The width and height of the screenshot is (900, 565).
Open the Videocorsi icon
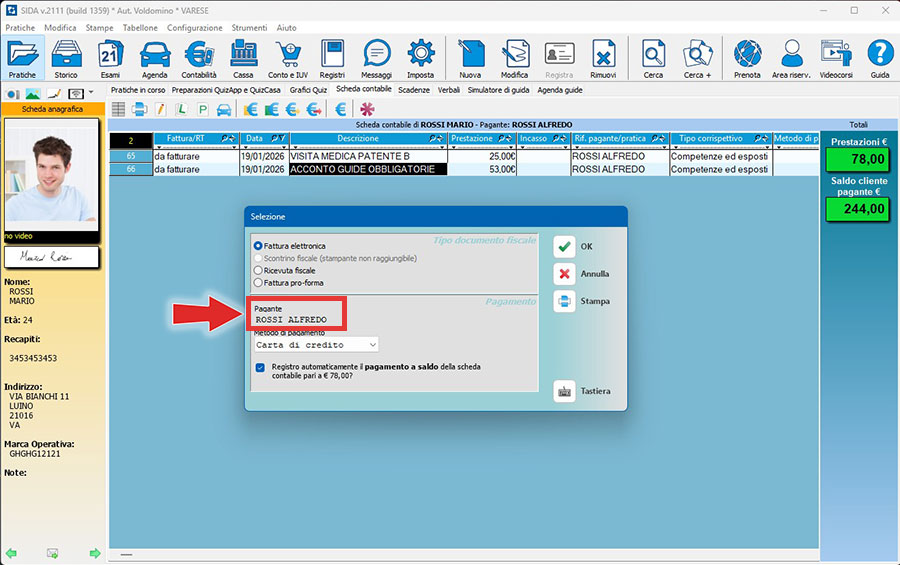(x=835, y=58)
